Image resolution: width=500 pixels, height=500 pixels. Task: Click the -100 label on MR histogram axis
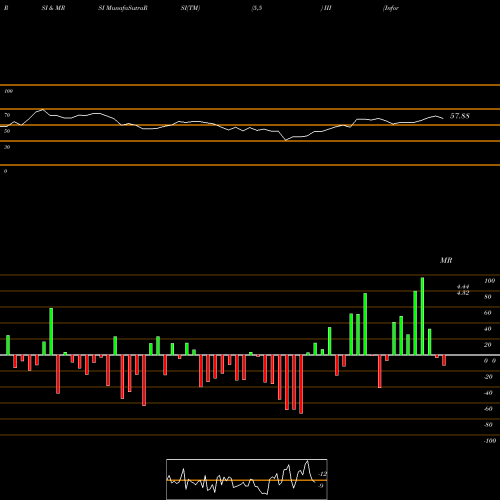click(x=490, y=441)
